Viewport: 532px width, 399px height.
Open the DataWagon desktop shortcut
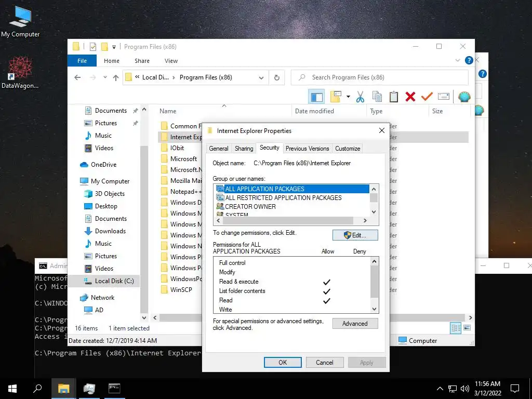pos(20,72)
